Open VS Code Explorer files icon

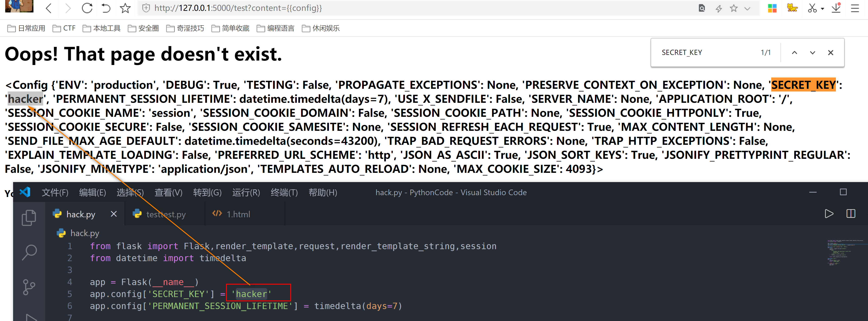click(x=29, y=218)
